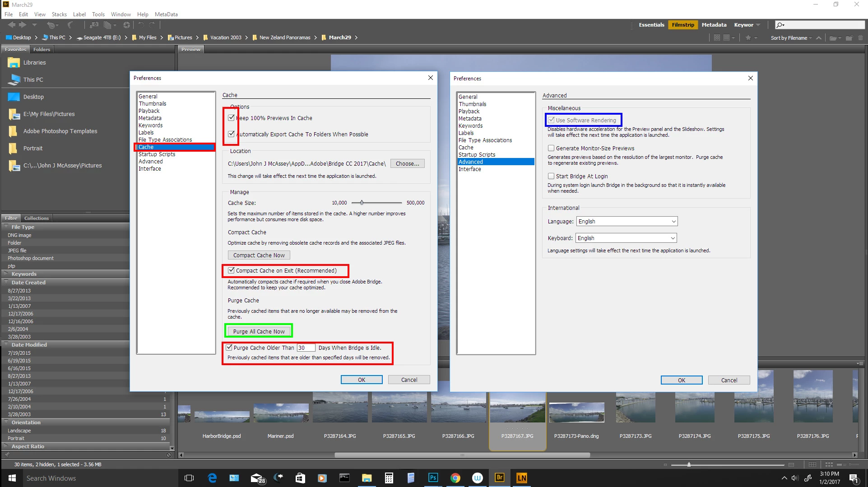868x487 pixels.
Task: Expand the Aspect Ratio filter section
Action: pos(6,446)
